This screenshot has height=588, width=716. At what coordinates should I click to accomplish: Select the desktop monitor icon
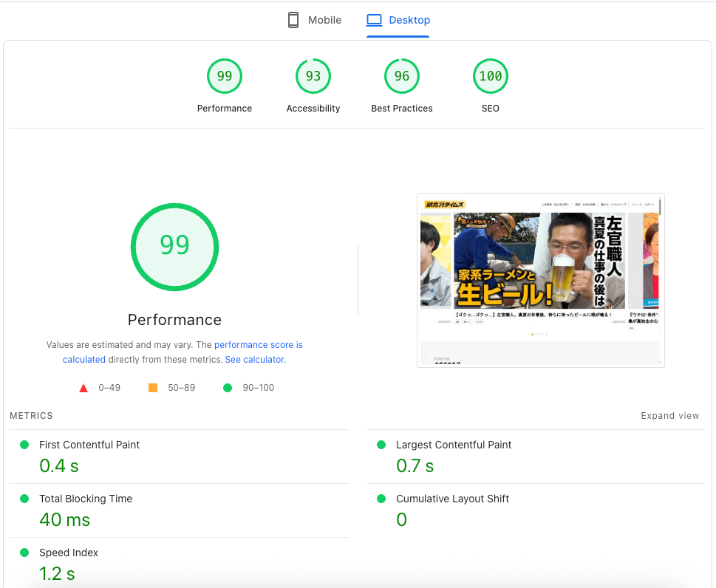coord(374,20)
